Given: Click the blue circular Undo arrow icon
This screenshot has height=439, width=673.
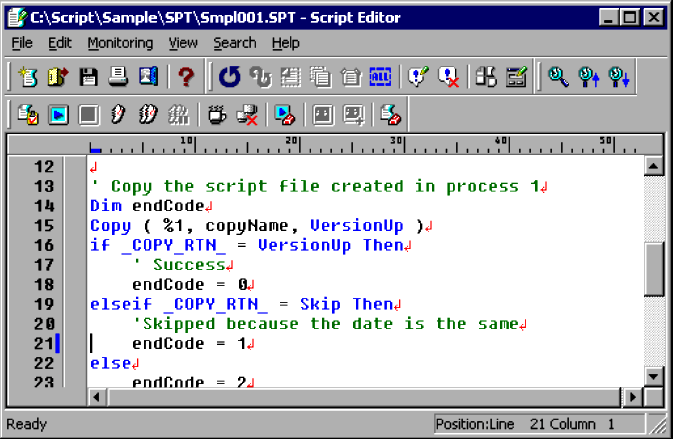Looking at the screenshot, I should (230, 77).
